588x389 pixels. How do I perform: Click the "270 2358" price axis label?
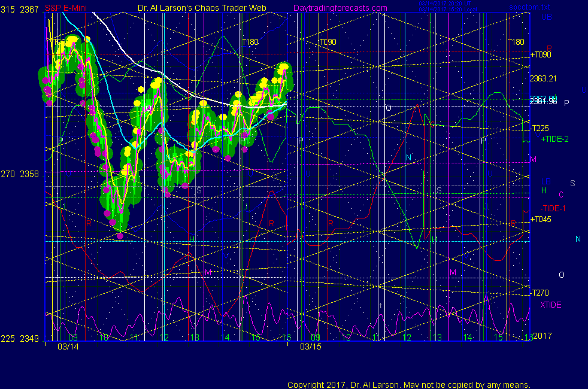(x=20, y=174)
